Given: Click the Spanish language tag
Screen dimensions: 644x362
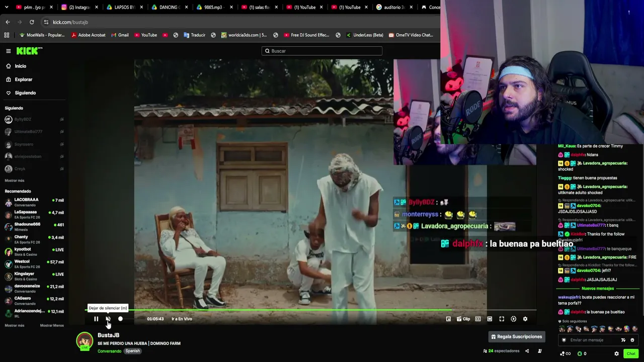Looking at the screenshot, I should 133,351.
